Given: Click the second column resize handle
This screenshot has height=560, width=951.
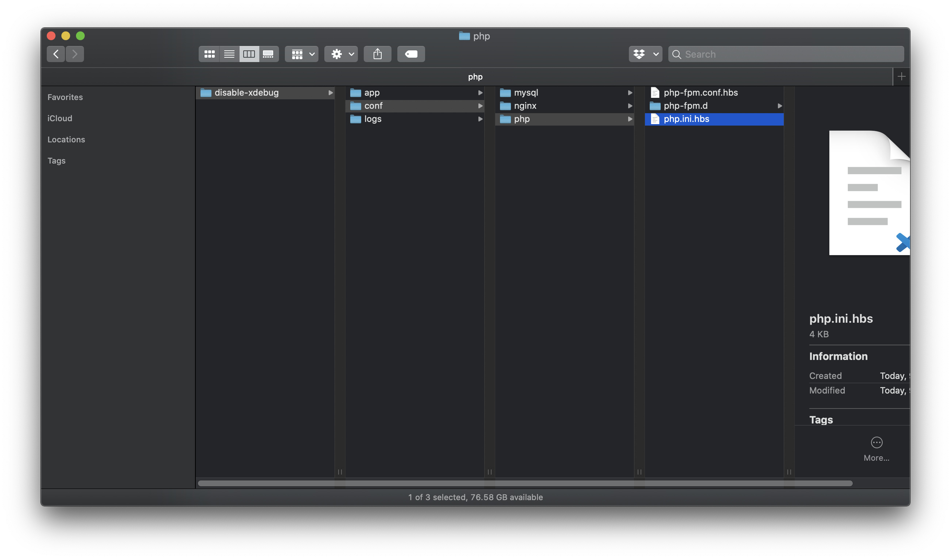Looking at the screenshot, I should click(490, 472).
